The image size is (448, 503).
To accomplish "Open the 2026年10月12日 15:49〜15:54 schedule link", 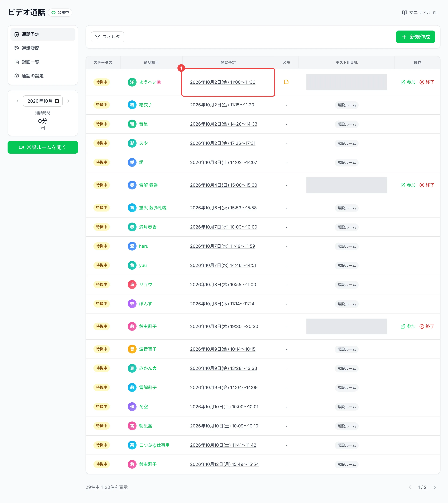I will 224,464.
